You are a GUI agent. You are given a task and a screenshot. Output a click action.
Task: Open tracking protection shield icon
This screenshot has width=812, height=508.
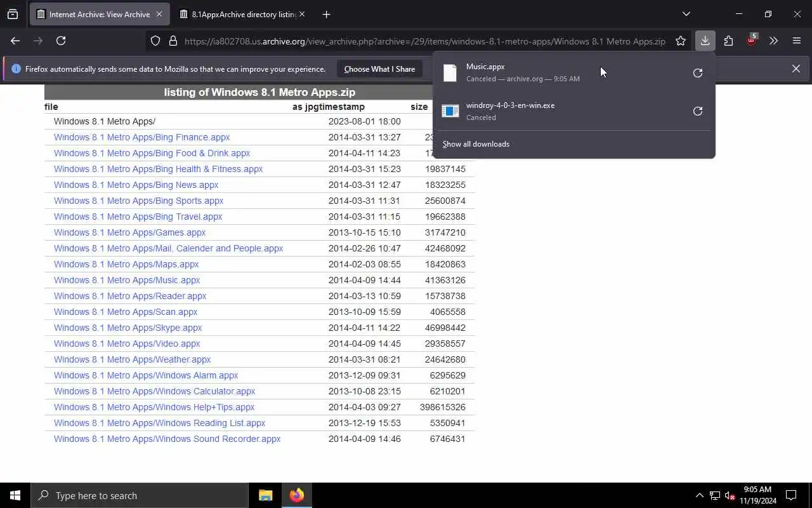[x=155, y=41]
